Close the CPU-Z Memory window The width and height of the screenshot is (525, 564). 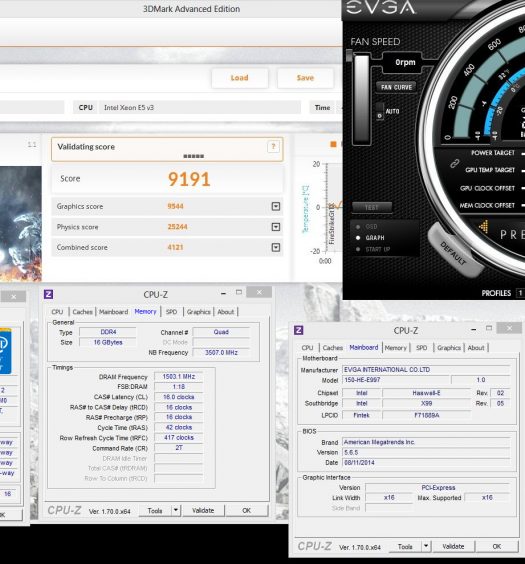point(259,292)
